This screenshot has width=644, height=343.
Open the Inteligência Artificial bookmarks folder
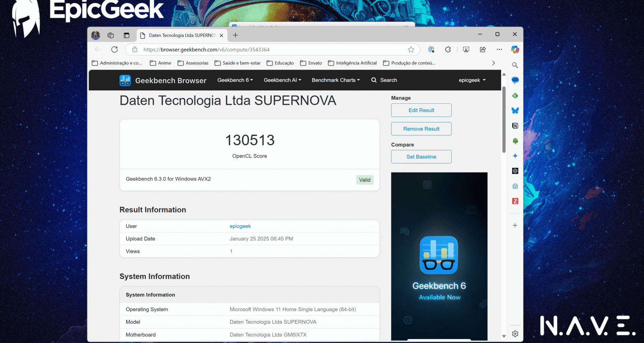pyautogui.click(x=353, y=63)
